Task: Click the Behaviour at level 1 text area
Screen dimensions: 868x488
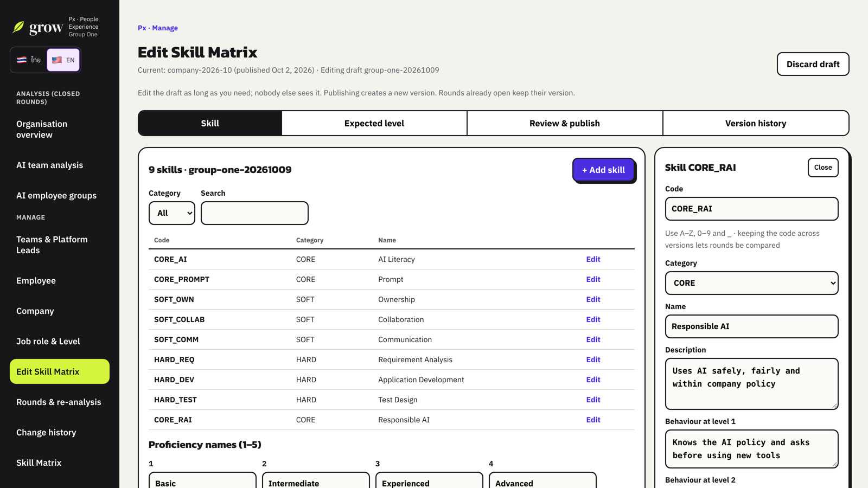Action: (751, 449)
